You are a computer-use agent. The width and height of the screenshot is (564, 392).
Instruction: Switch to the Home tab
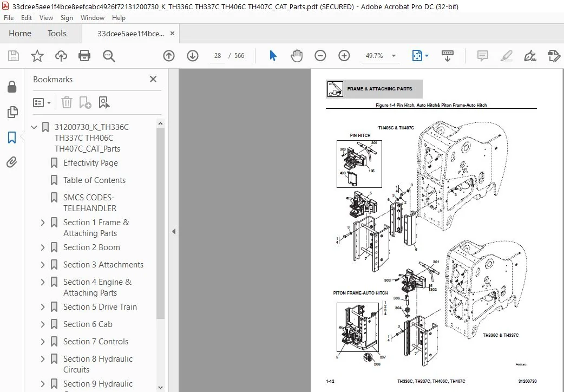(x=20, y=34)
